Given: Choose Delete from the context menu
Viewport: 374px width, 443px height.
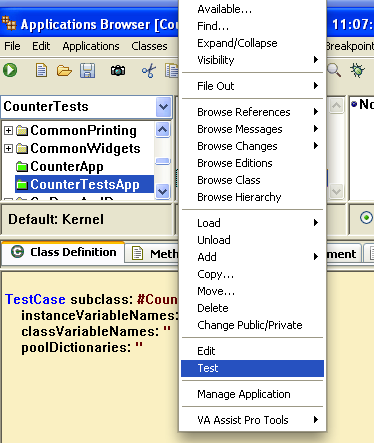Looking at the screenshot, I should 252,308.
